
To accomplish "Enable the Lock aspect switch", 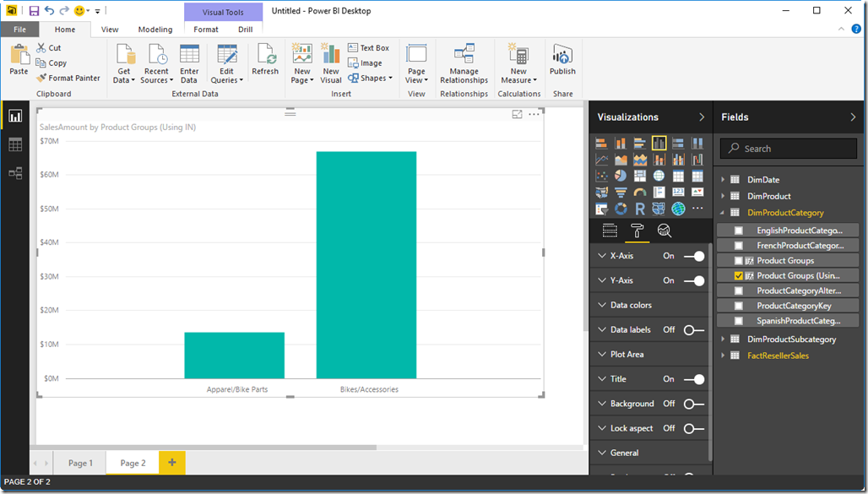I will (x=693, y=429).
